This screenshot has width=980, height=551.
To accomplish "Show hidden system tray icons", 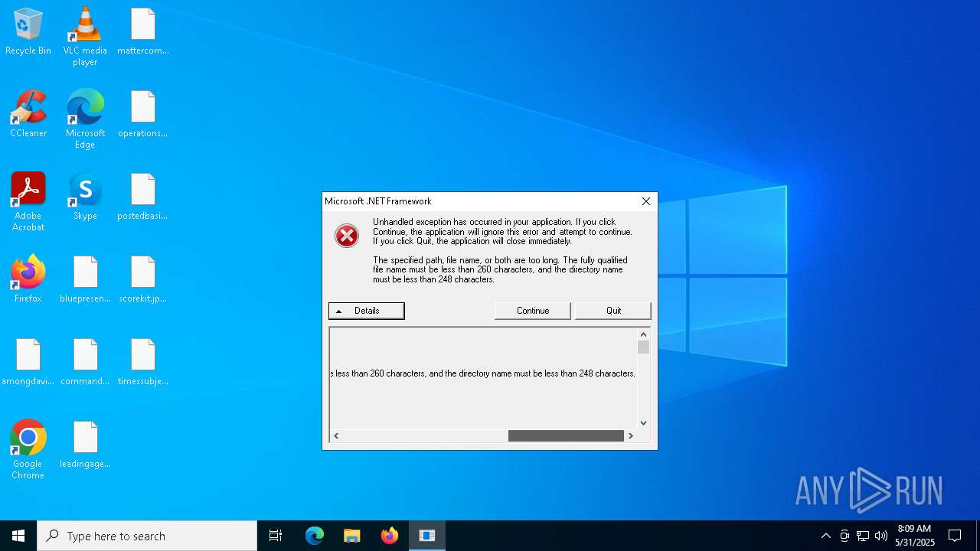I will pyautogui.click(x=826, y=536).
